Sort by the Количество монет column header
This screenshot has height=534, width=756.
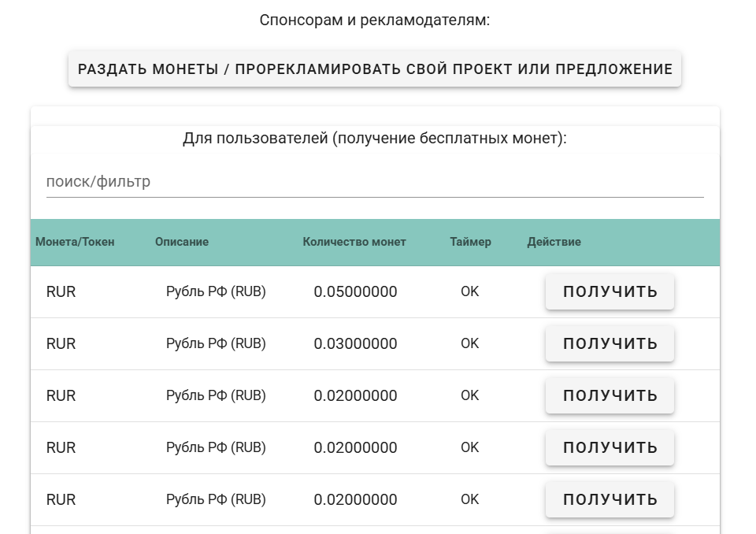tap(354, 242)
